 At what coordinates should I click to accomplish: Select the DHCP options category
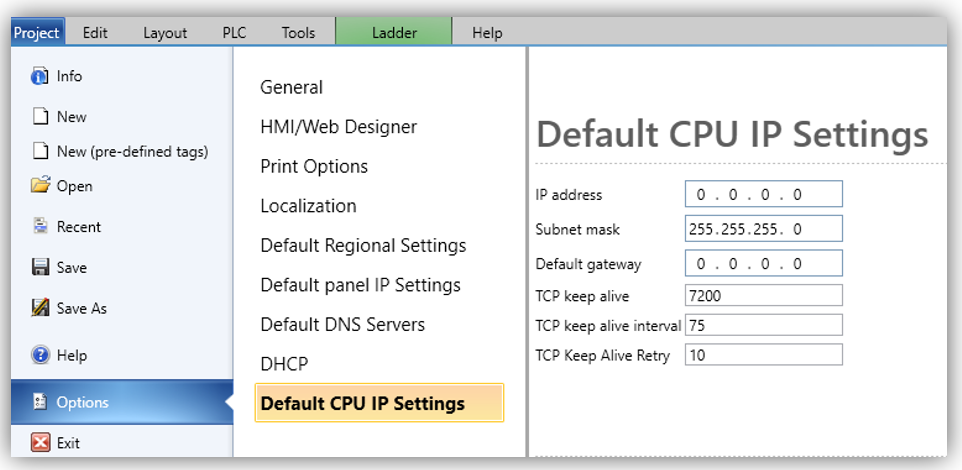pos(284,364)
